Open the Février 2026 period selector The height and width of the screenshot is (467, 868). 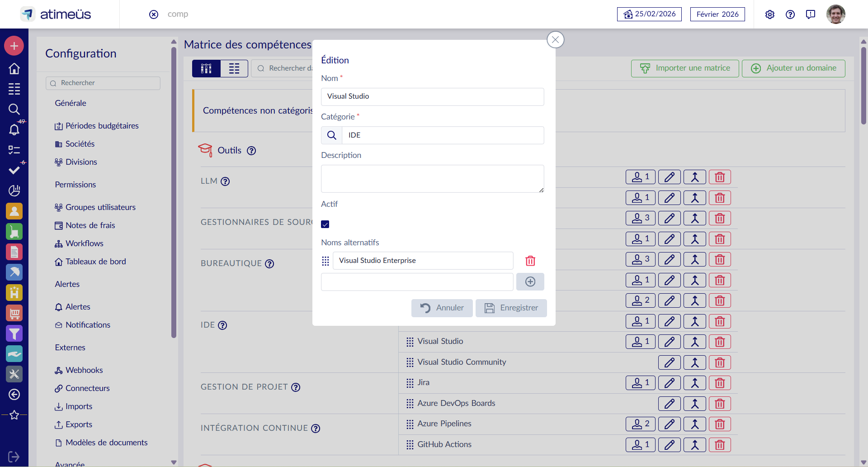coord(717,14)
